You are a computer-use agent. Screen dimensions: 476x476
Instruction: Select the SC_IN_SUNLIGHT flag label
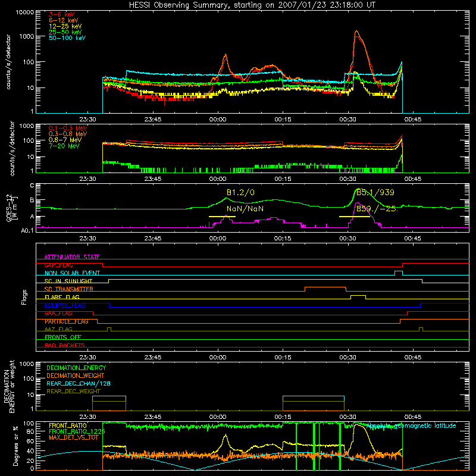pos(68,281)
